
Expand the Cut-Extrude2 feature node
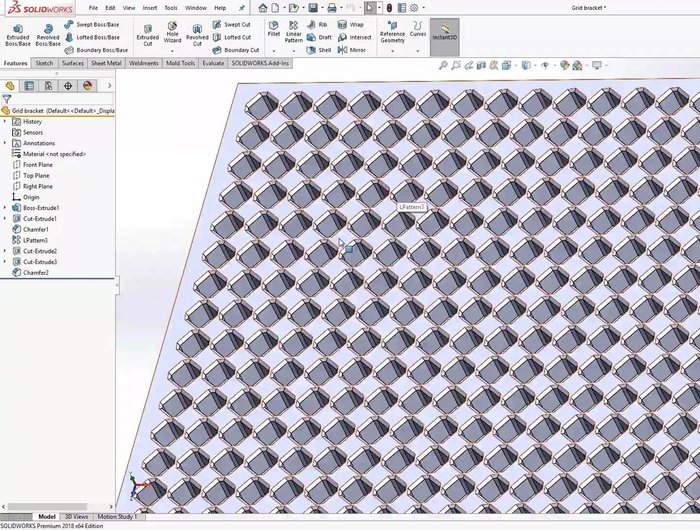point(5,251)
